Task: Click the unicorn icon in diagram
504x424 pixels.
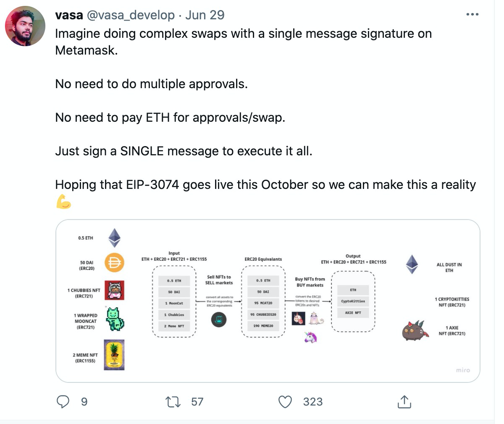Action: [x=310, y=337]
